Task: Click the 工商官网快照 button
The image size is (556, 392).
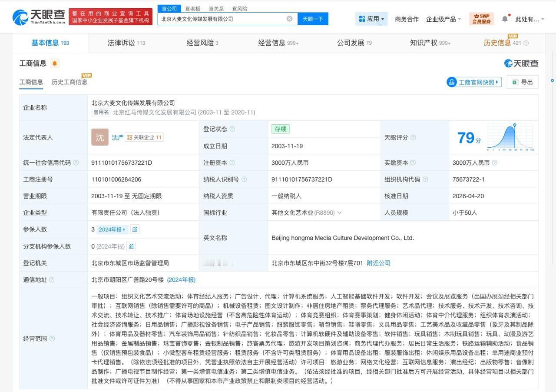Action: (x=474, y=82)
